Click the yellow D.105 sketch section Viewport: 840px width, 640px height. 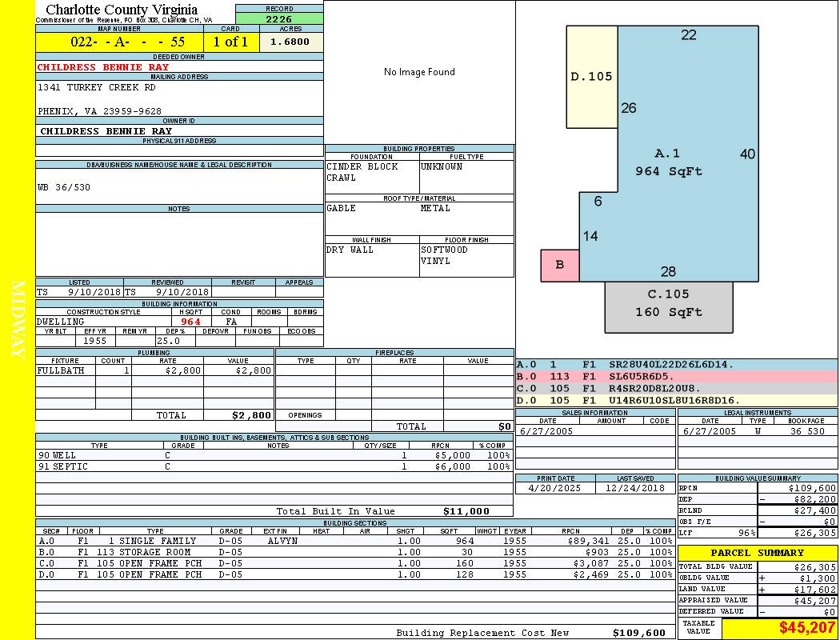pyautogui.click(x=591, y=77)
